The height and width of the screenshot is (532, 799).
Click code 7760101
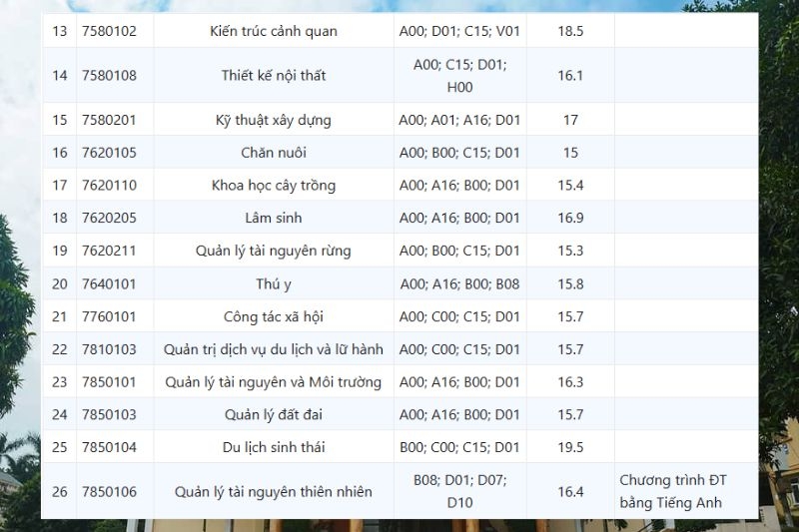coord(109,316)
